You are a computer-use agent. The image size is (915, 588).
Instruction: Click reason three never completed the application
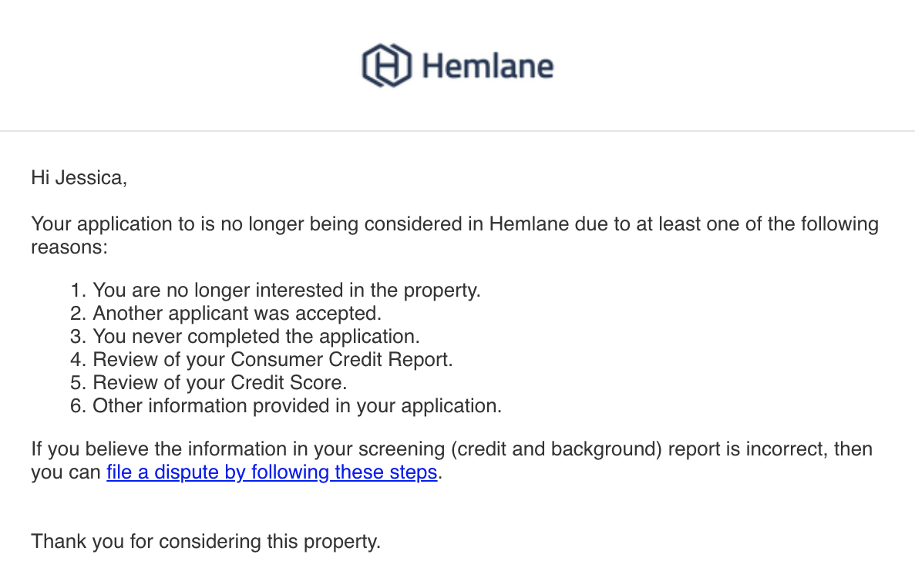[x=256, y=336]
